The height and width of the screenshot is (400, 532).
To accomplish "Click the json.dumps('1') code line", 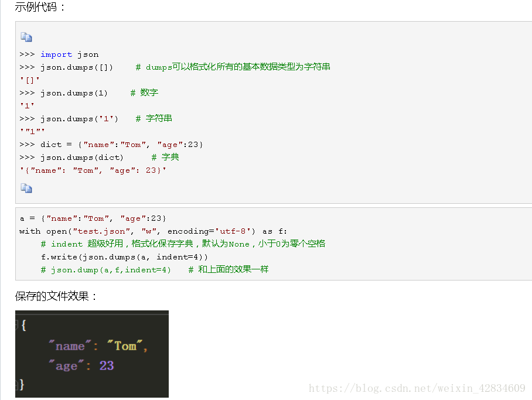I will coord(96,118).
